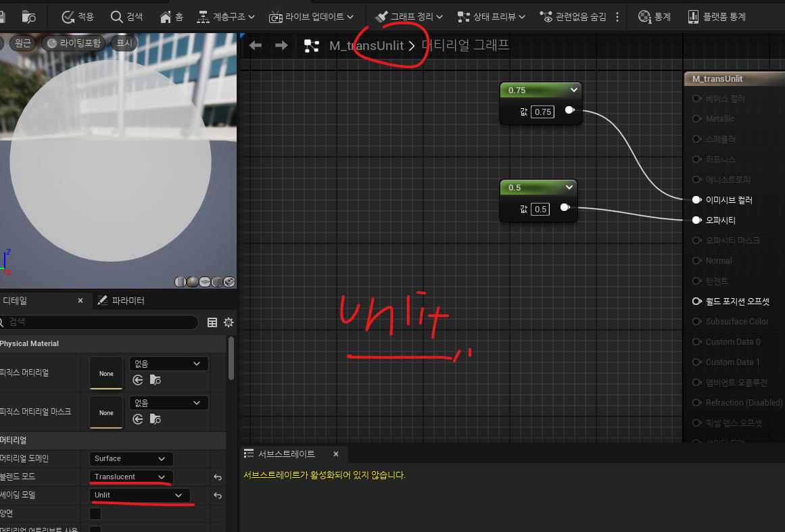The image size is (785, 532).
Task: Select the sphere preview shape icon
Action: (192, 282)
